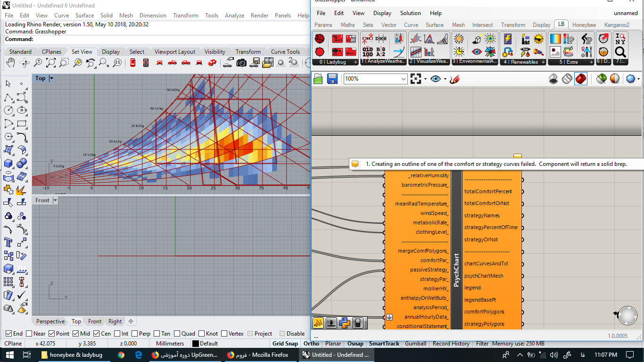The height and width of the screenshot is (362, 644).
Task: Select the Box solid tool in Rhino sidebar
Action: coord(8,163)
